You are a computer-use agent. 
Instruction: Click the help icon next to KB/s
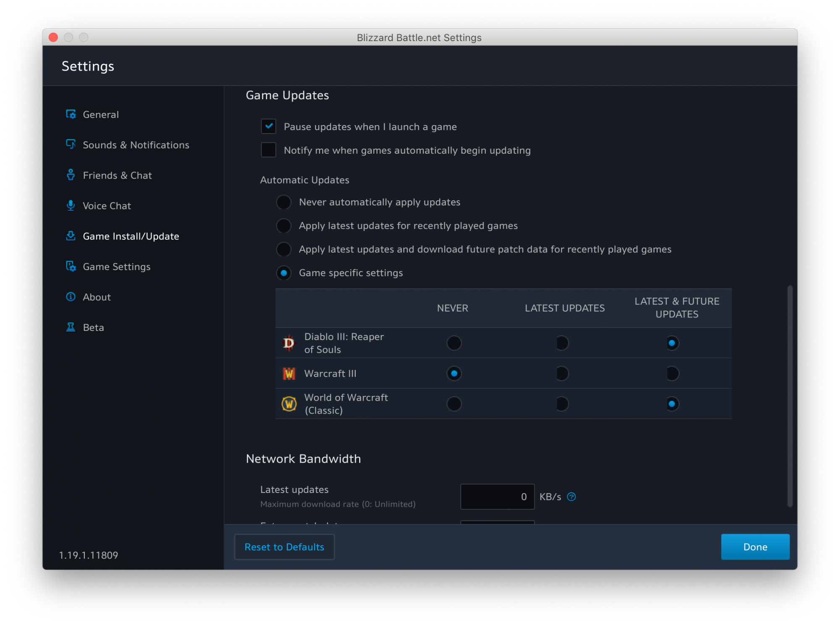tap(571, 497)
